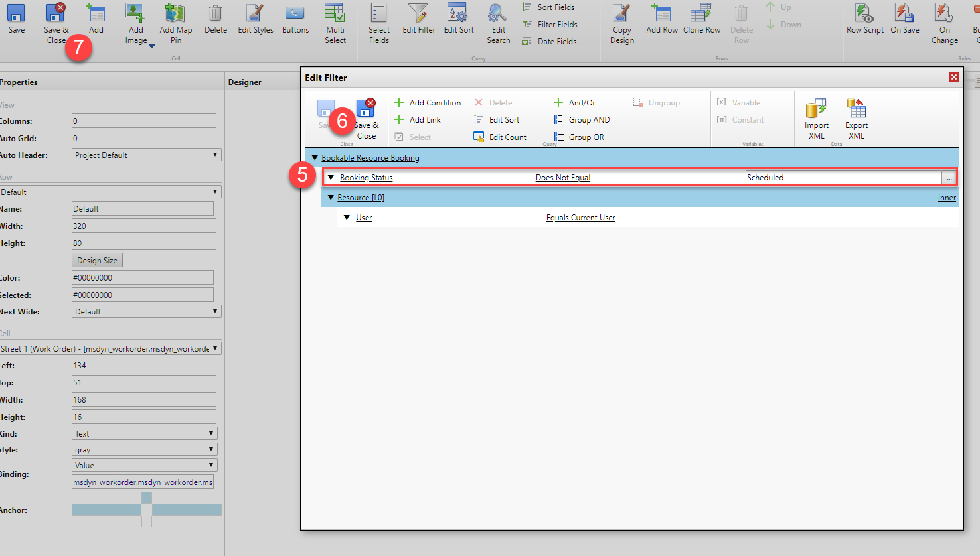Toggle the bottom anchor segment
Viewport: 980px width, 556px height.
[146, 521]
